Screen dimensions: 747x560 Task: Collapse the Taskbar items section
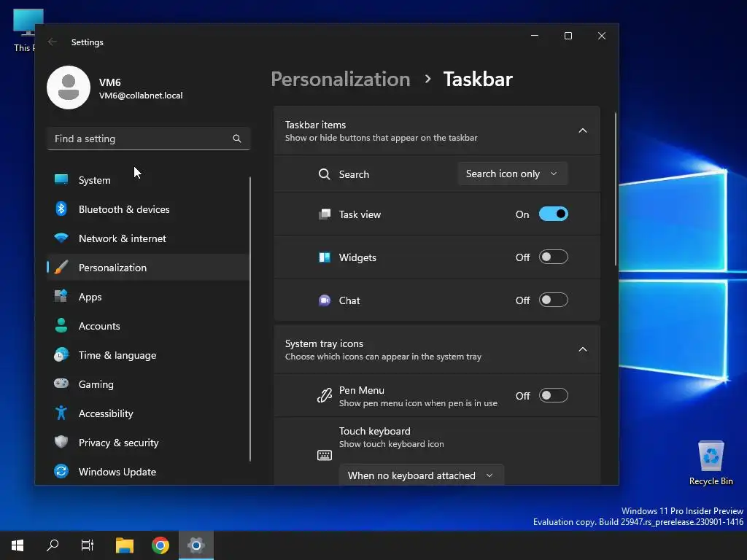[x=582, y=131]
